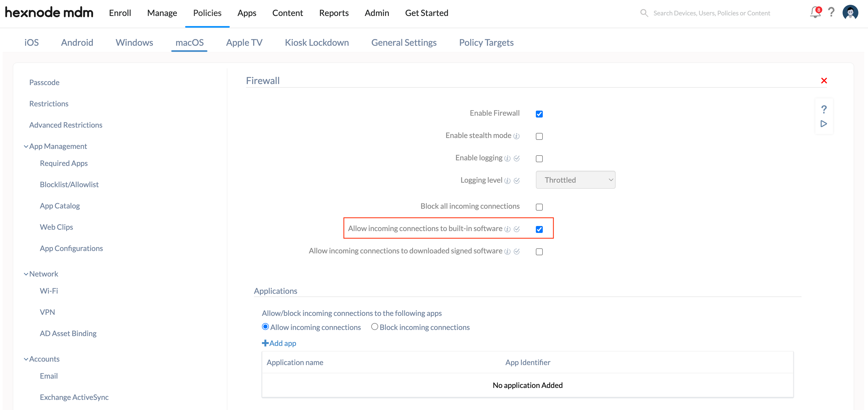868x410 pixels.
Task: Check Block all incoming connections
Action: tap(539, 207)
